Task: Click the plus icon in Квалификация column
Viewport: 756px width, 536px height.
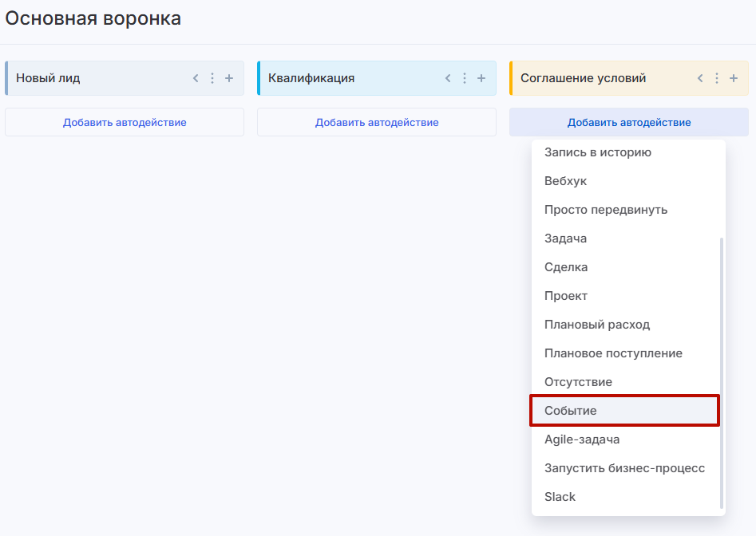Action: click(x=481, y=78)
